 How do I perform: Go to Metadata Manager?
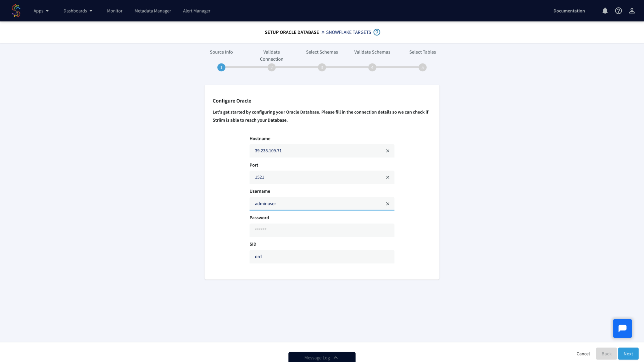[153, 11]
